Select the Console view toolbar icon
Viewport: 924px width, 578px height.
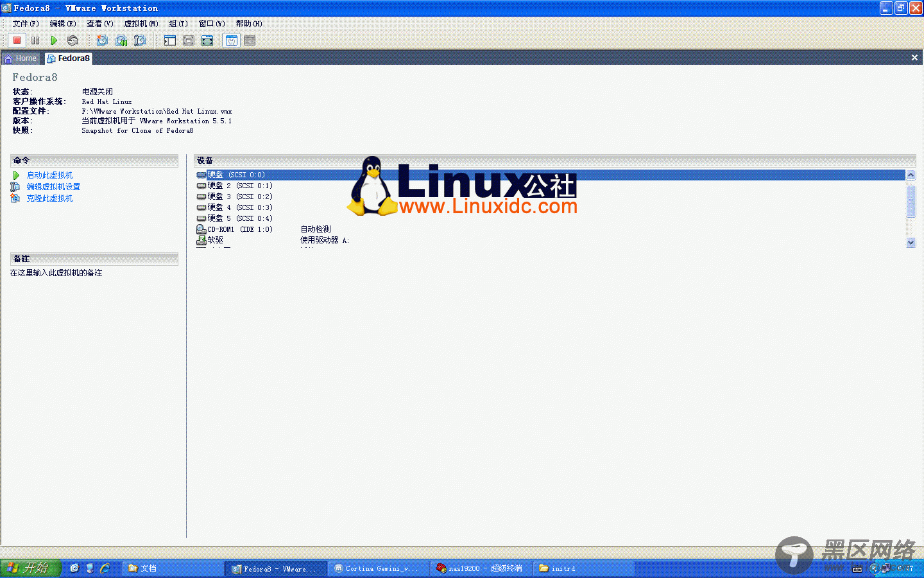[x=250, y=40]
